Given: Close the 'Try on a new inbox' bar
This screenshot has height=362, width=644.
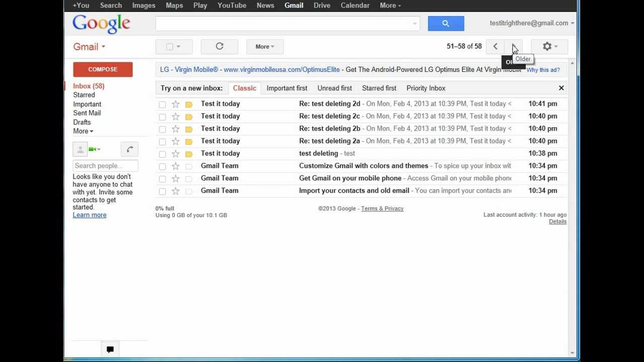Looking at the screenshot, I should [x=561, y=88].
